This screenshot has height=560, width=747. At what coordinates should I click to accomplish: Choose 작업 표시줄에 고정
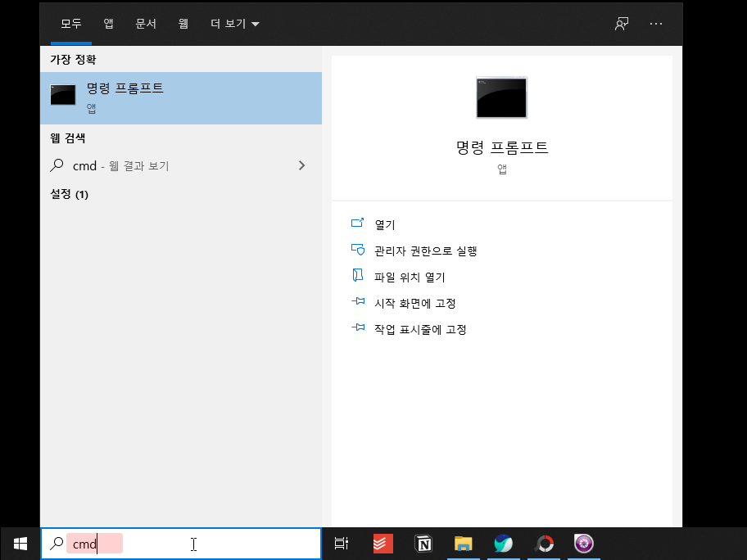(x=420, y=329)
